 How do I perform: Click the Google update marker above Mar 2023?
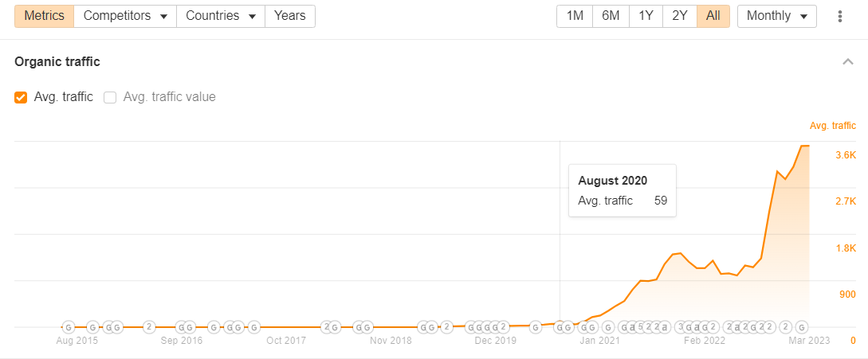(801, 326)
